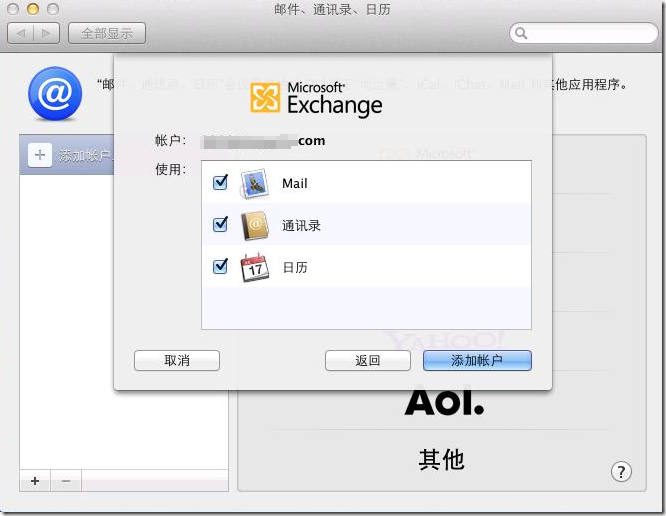This screenshot has width=666, height=516.
Task: Click the Mail label in list
Action: (x=295, y=183)
